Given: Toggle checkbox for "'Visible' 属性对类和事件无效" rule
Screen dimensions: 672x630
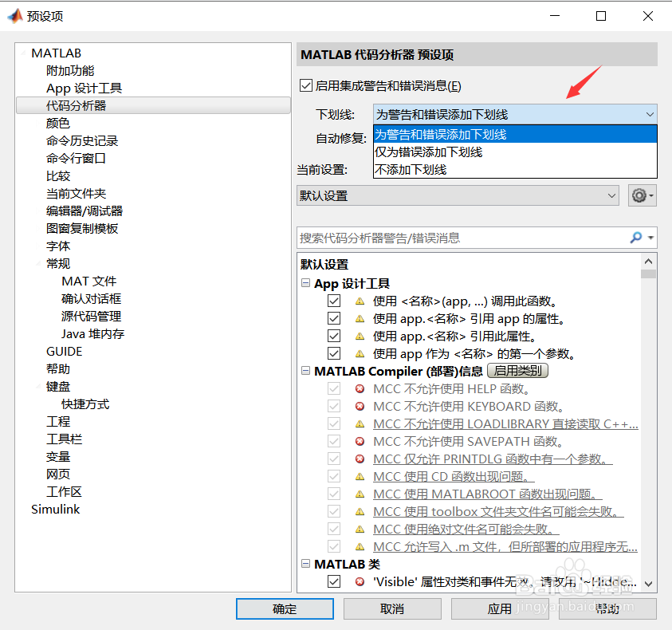Looking at the screenshot, I should pos(334,581).
